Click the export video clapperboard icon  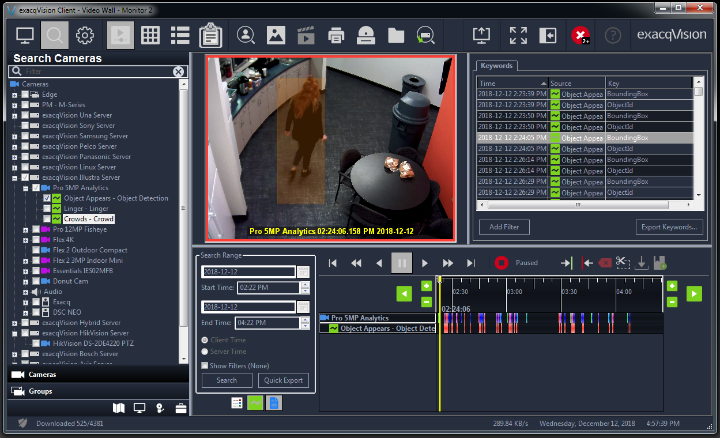click(305, 35)
